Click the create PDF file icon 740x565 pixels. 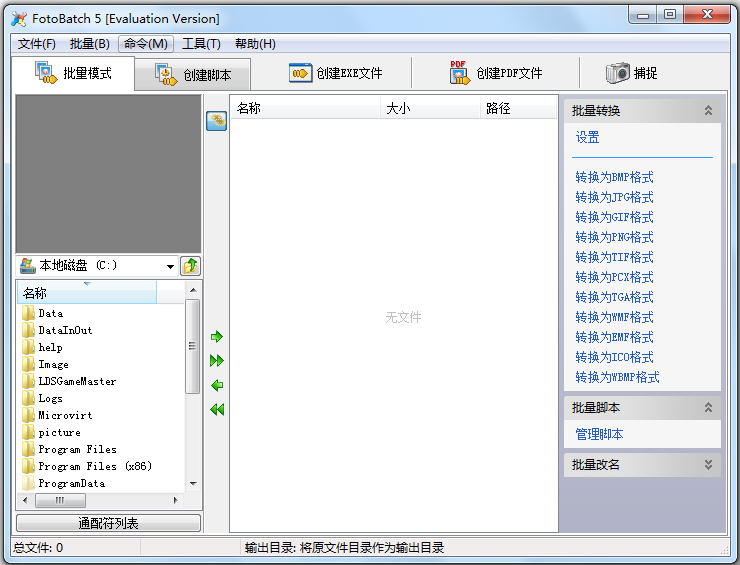[x=460, y=73]
